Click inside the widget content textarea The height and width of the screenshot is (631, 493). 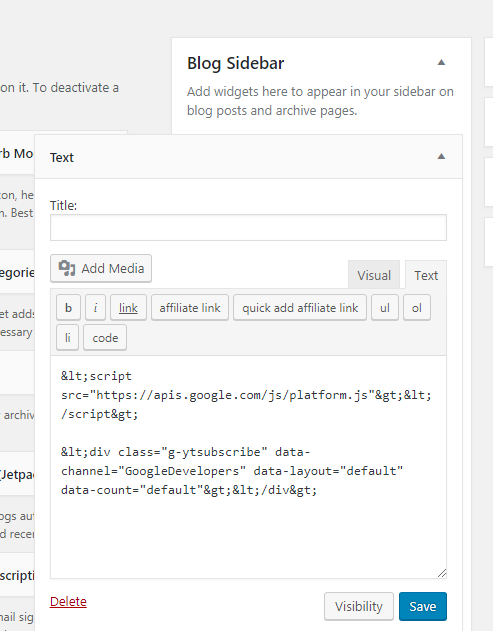point(248,467)
